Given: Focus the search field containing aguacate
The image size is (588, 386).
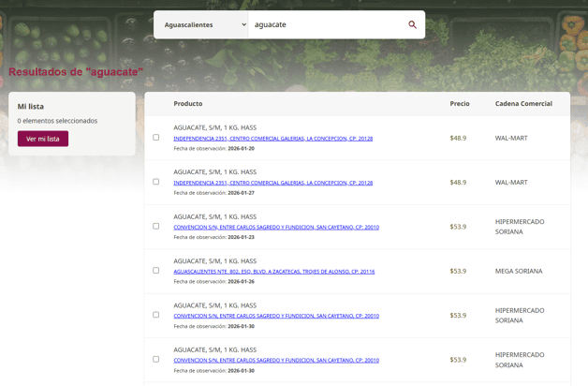Looking at the screenshot, I should pyautogui.click(x=326, y=24).
